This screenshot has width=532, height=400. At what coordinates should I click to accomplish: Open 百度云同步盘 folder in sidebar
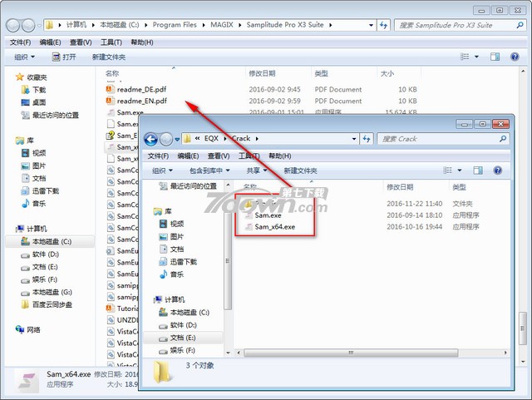47,304
